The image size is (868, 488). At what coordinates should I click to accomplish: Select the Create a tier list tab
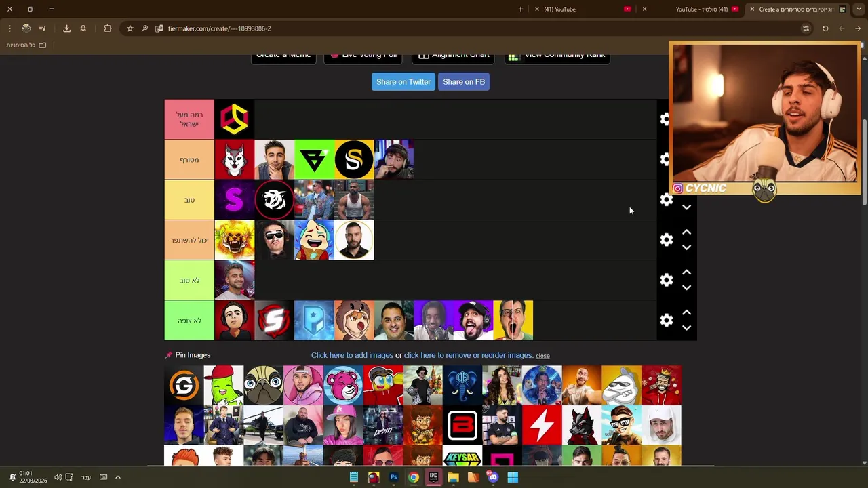click(797, 9)
